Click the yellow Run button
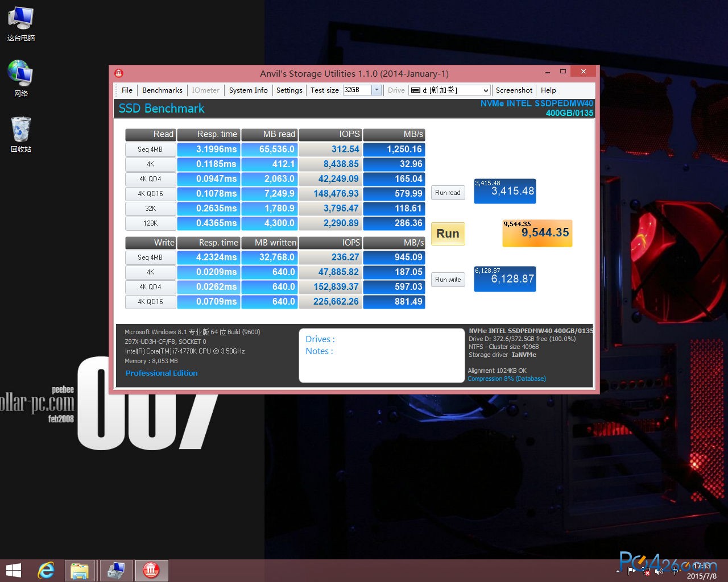This screenshot has width=728, height=582. pyautogui.click(x=448, y=234)
